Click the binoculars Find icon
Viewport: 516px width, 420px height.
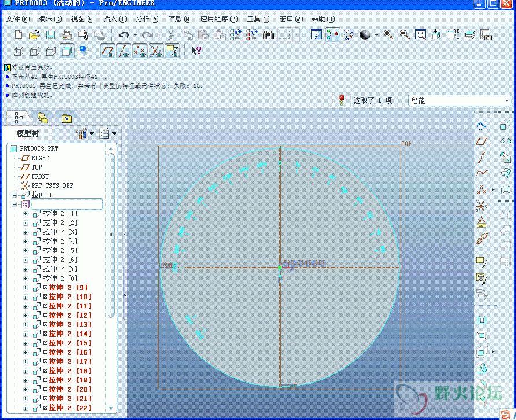(x=268, y=35)
